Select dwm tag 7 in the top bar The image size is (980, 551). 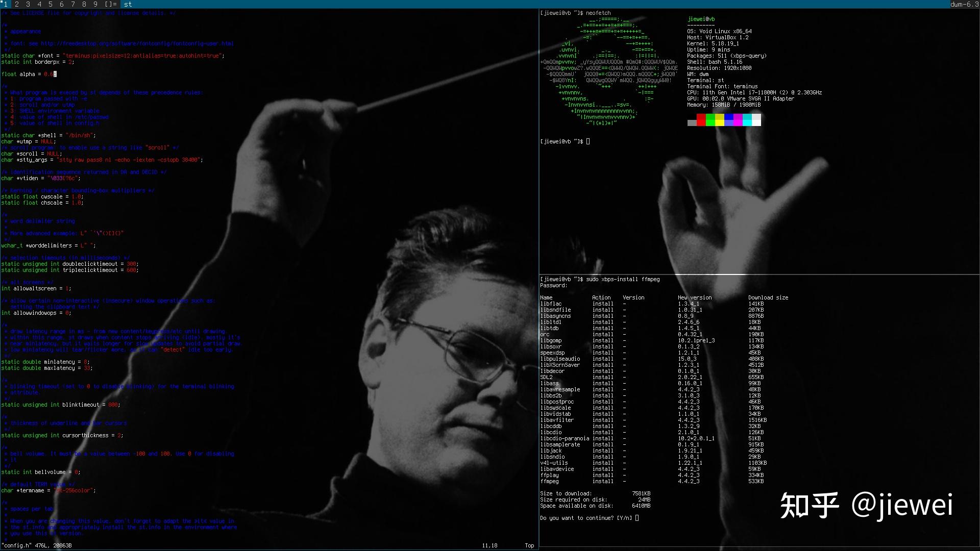[x=73, y=5]
